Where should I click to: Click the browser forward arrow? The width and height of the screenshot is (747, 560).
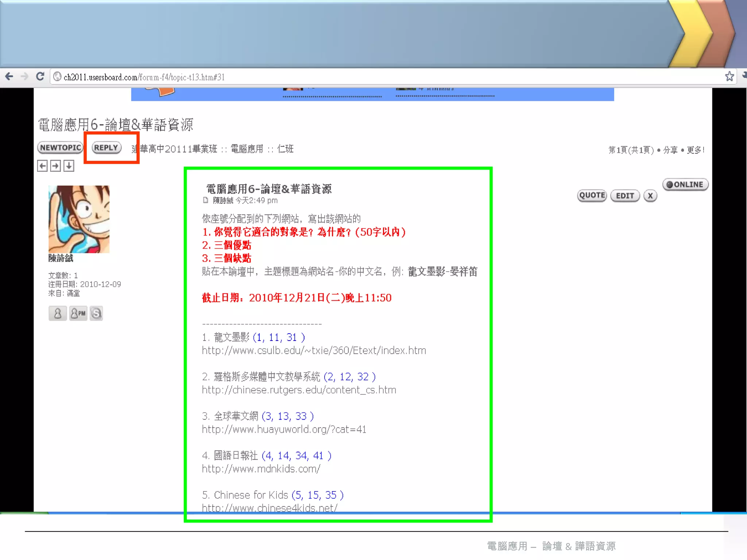pos(24,76)
